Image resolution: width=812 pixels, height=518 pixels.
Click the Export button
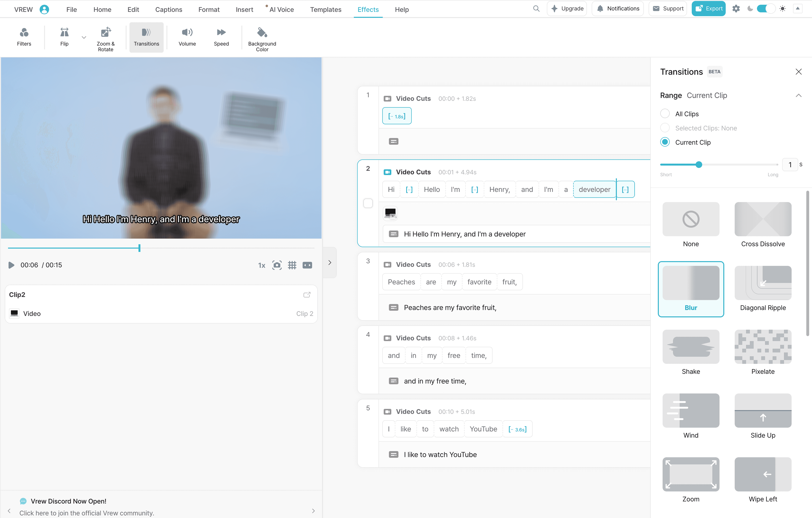pos(708,9)
